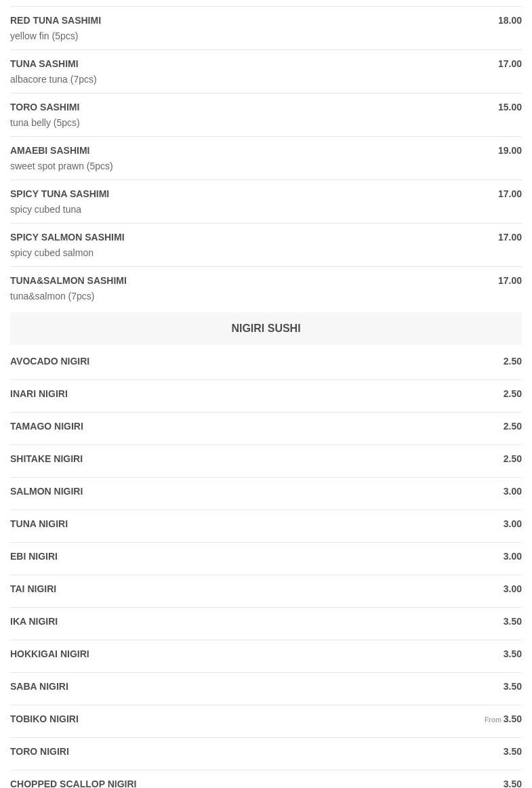Pick the Spicy Salmon Sashimi item
This screenshot has width=532, height=788.
click(266, 245)
